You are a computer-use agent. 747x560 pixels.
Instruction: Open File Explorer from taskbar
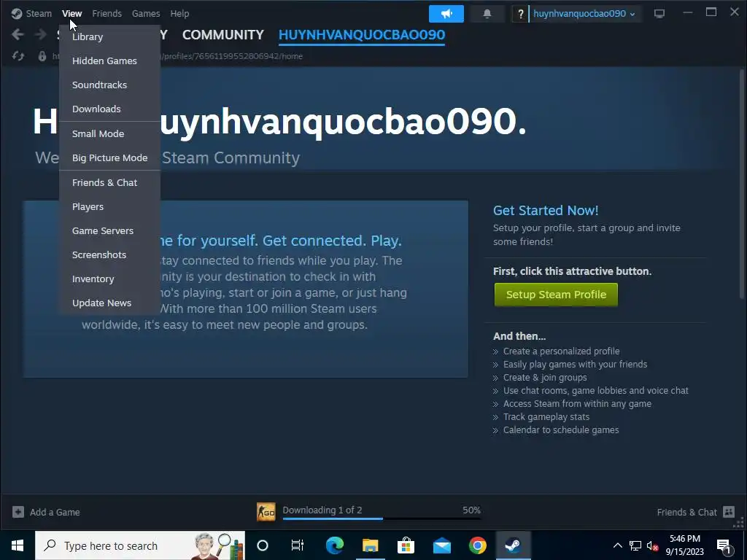click(x=370, y=545)
